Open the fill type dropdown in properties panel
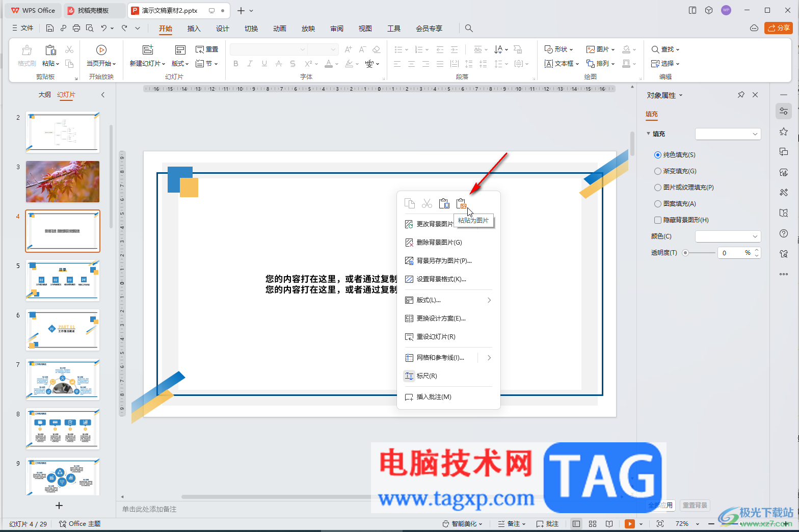Screen dimensions: 799x532 (728, 134)
